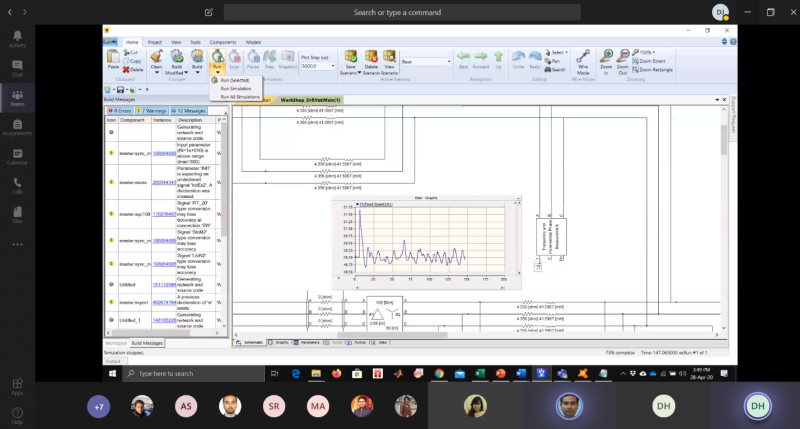Image resolution: width=800 pixels, height=429 pixels.
Task: Open Chat in Teams sidebar
Action: pyautogui.click(x=17, y=66)
